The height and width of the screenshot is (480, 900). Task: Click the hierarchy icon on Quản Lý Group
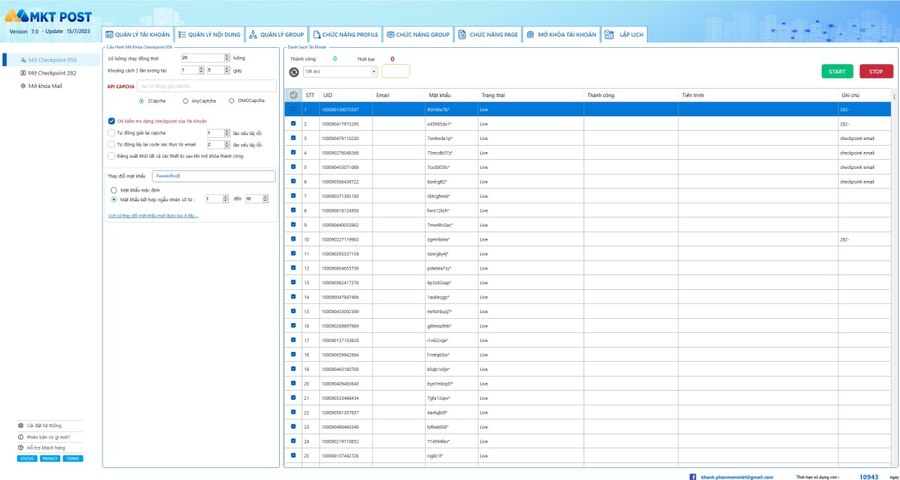253,34
